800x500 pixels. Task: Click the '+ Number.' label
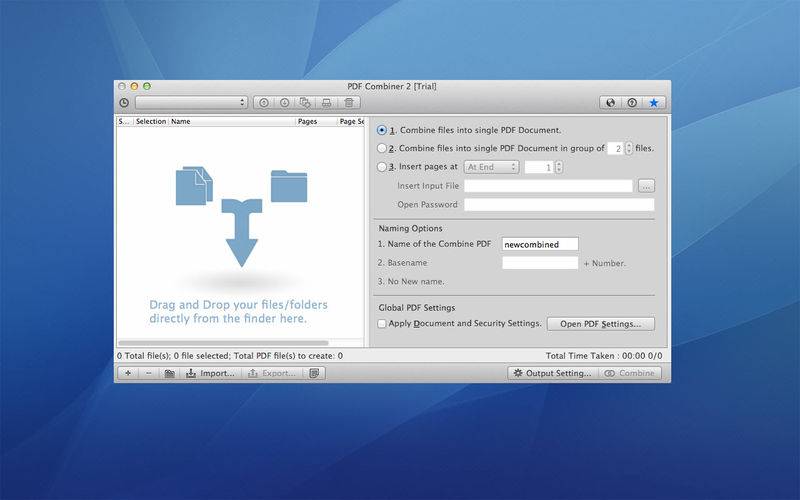[x=605, y=263]
